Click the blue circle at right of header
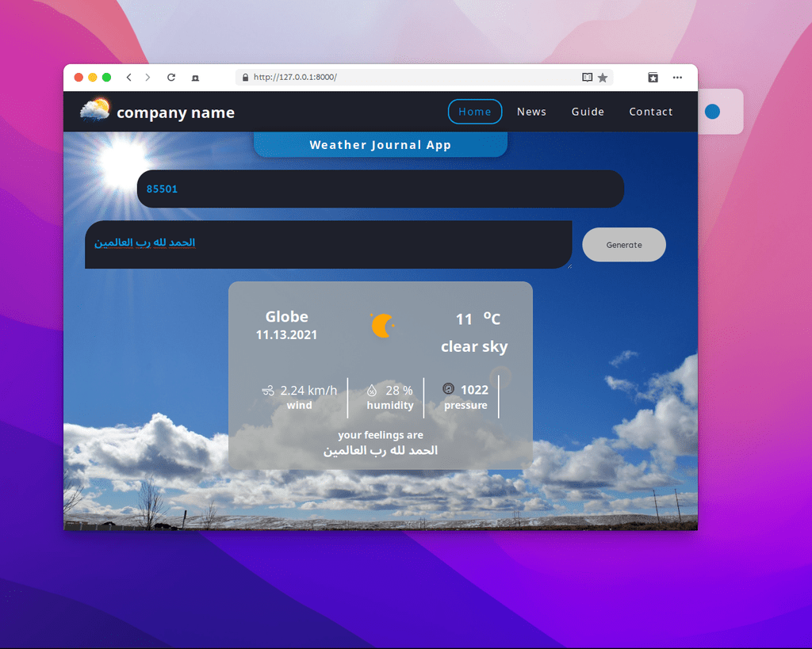This screenshot has width=812, height=649. (713, 111)
